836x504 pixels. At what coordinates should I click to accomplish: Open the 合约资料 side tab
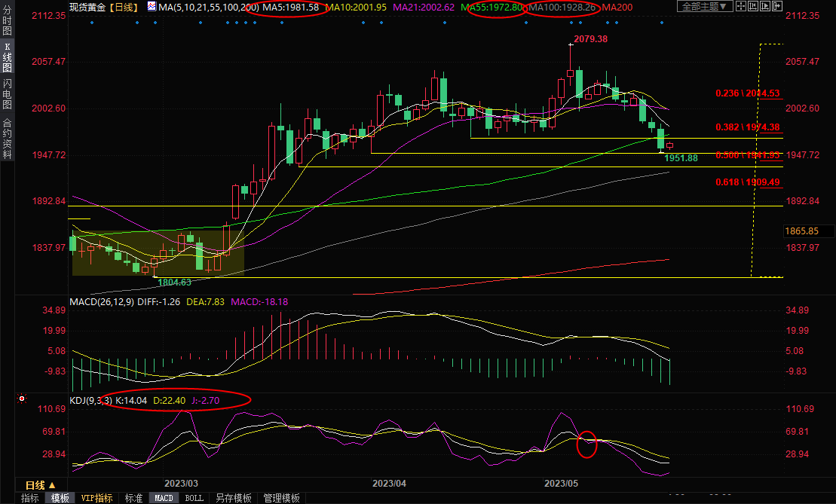7,137
